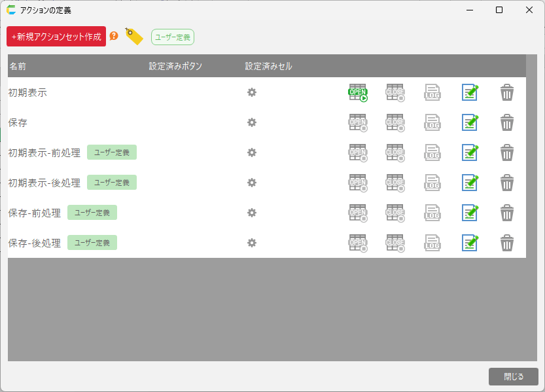Click the gear icon in 保存-後処理 row
The image size is (545, 392).
coord(252,243)
